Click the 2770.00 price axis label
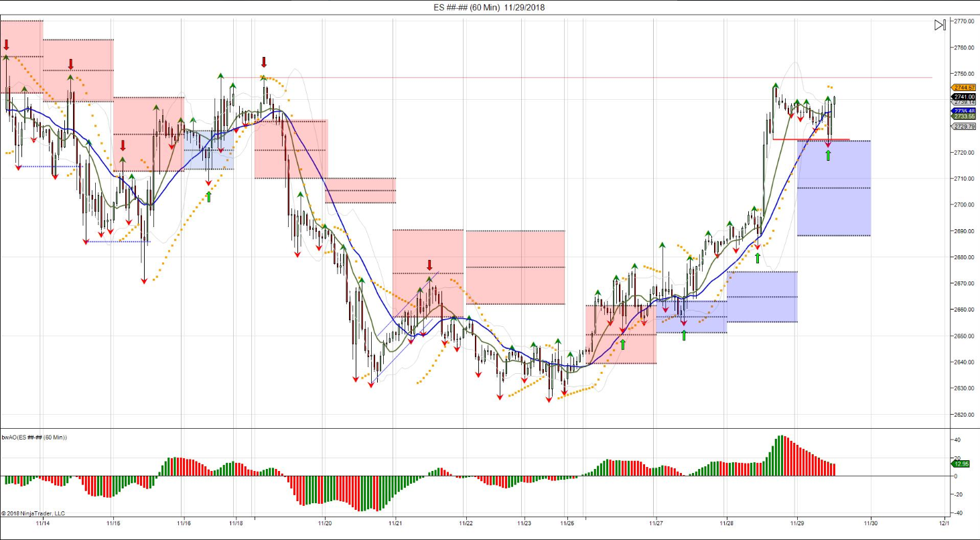Image resolution: width=980 pixels, height=540 pixels. [965, 21]
